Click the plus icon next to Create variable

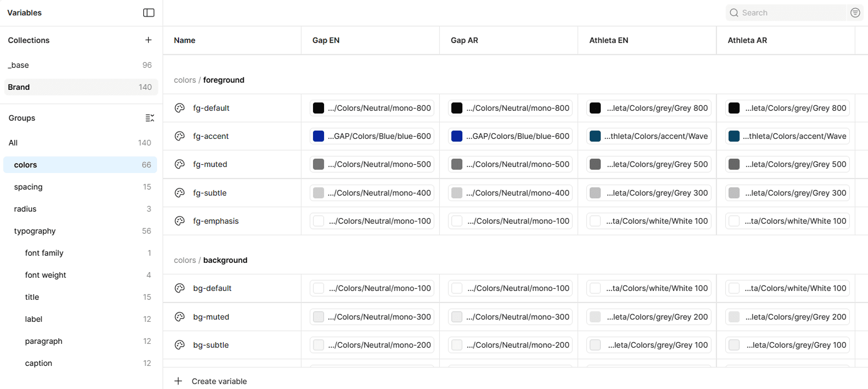pyautogui.click(x=178, y=381)
